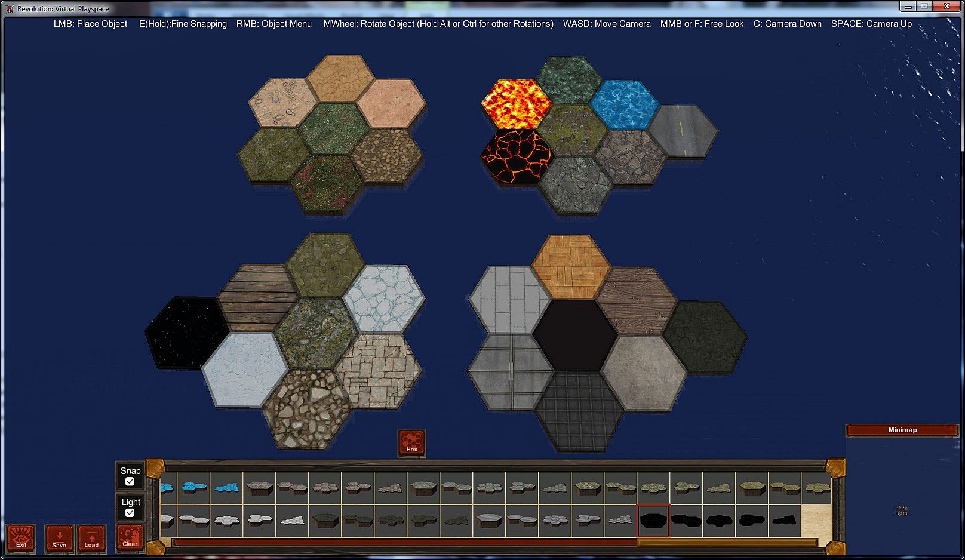Image resolution: width=965 pixels, height=560 pixels.
Task: Click the marker inside the Minimap
Action: tap(902, 510)
